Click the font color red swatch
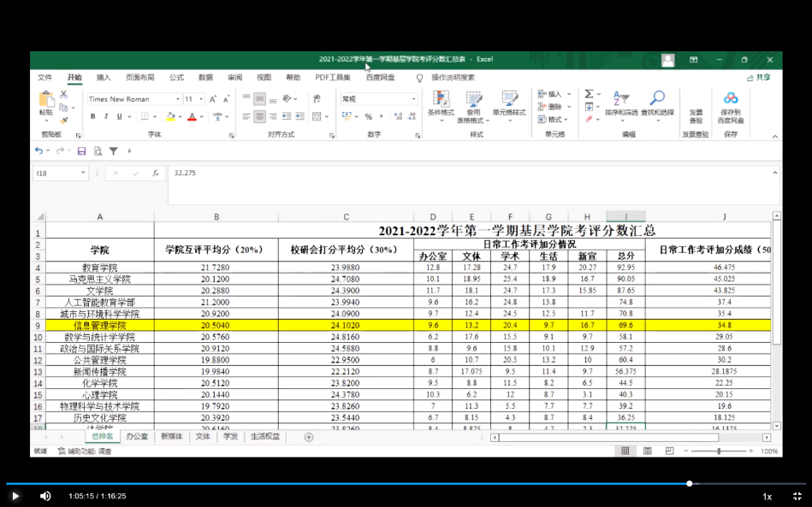Image resolution: width=812 pixels, height=507 pixels. (x=192, y=116)
